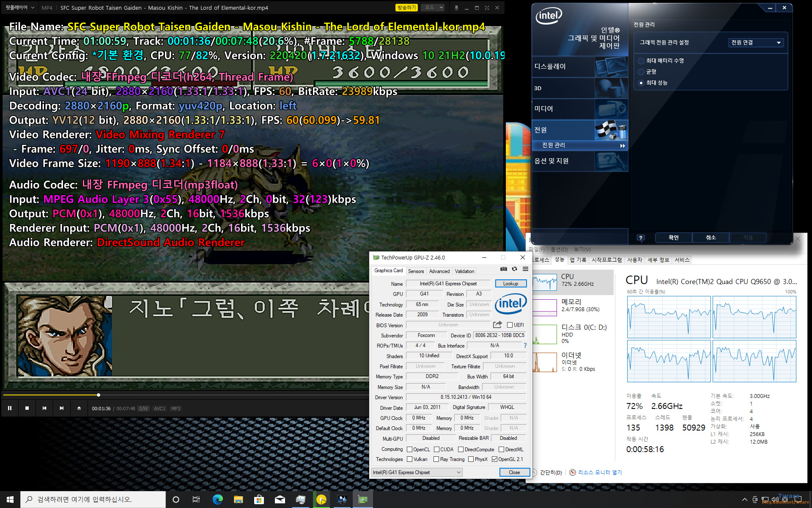Click the eject/open file icon in player

(79, 408)
